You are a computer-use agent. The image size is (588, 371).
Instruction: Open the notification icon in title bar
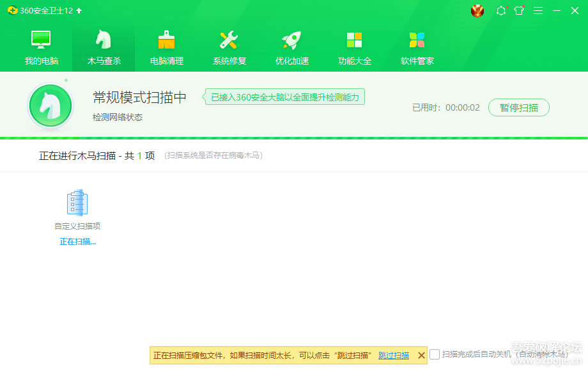pyautogui.click(x=501, y=10)
